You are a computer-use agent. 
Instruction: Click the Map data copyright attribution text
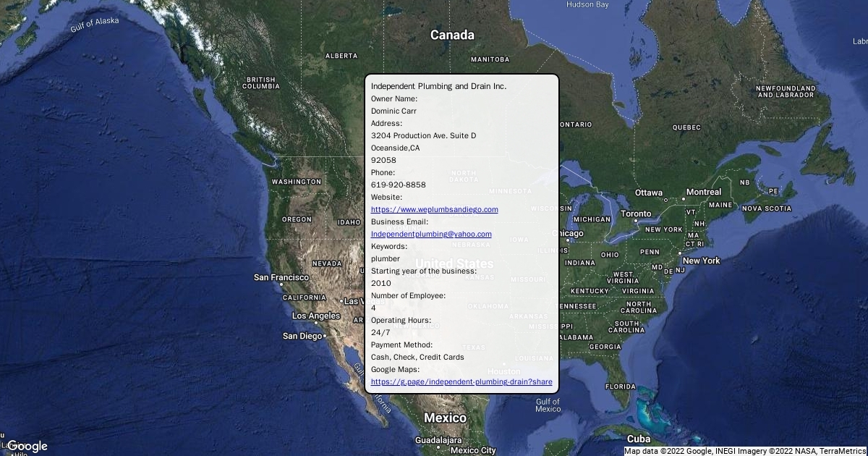745,451
